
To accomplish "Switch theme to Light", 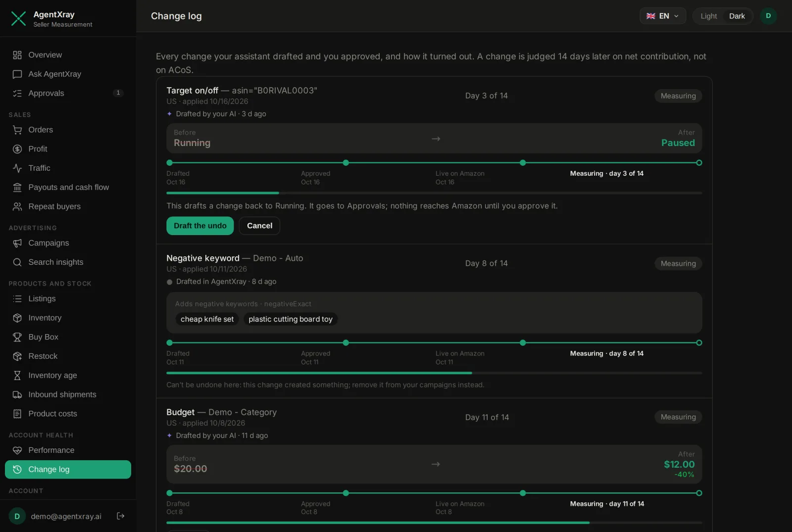I will [708, 16].
